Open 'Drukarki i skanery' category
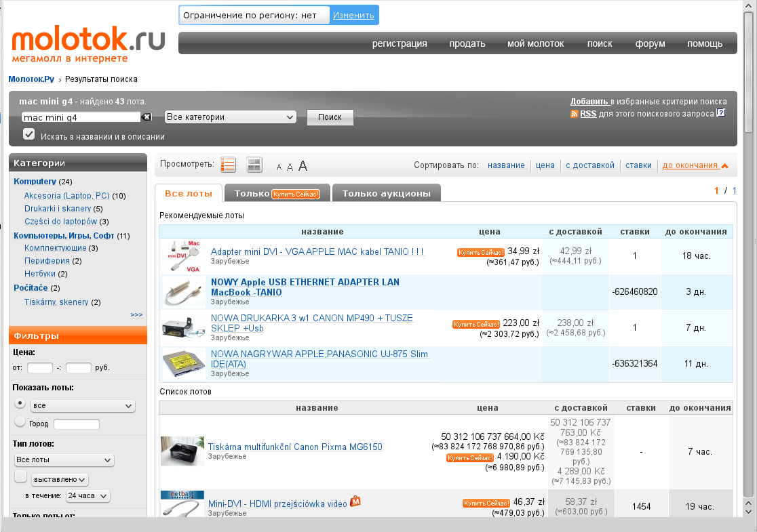Screen dimensions: 757x532 [x=58, y=208]
